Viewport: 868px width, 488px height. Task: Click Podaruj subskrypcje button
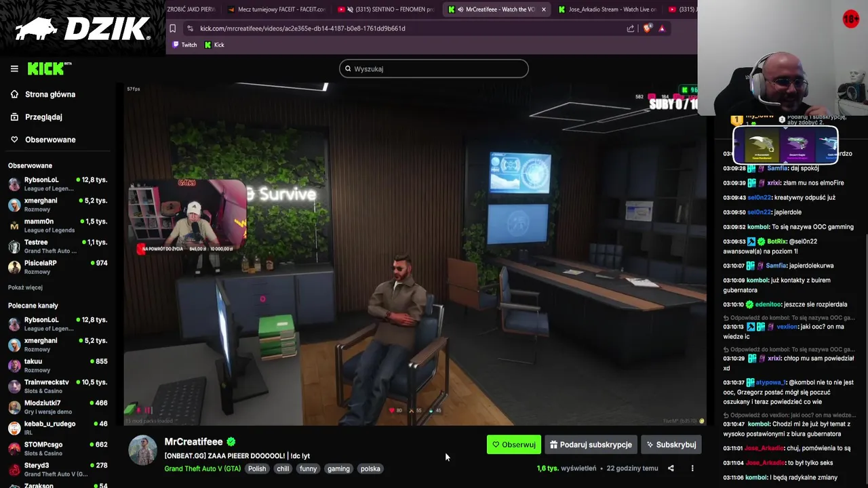591,445
